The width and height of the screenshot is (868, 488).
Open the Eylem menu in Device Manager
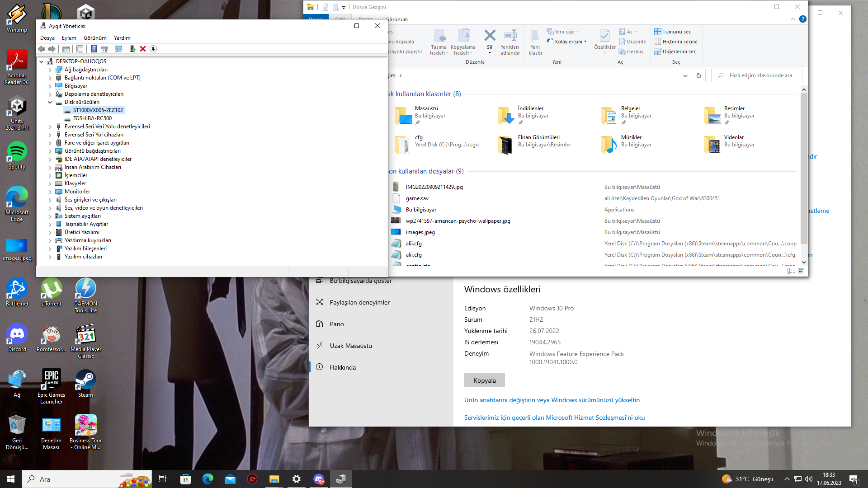pyautogui.click(x=69, y=38)
